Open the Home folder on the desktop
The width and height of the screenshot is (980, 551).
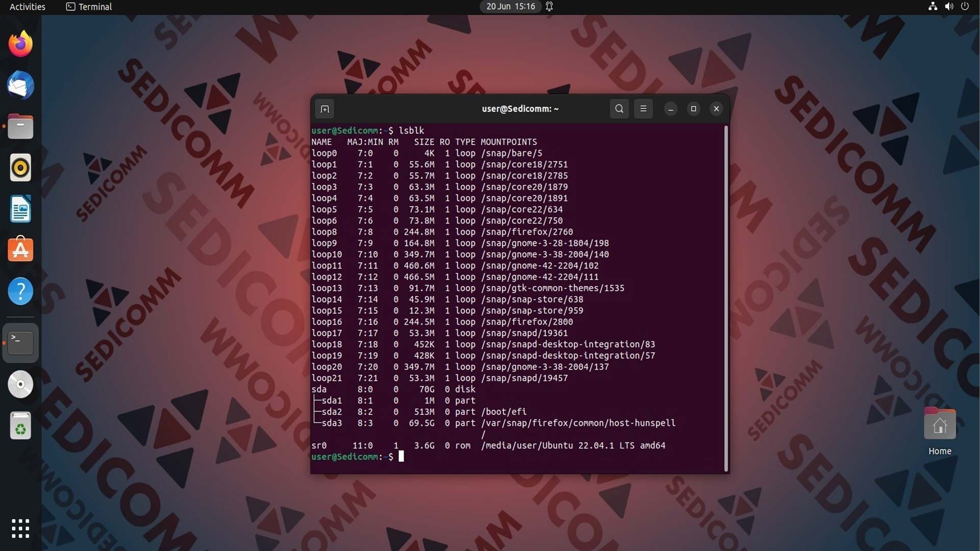pos(940,432)
